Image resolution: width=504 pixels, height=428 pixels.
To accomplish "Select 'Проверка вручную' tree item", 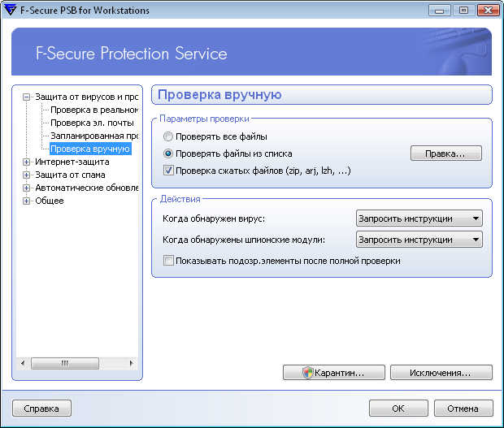I will point(90,149).
